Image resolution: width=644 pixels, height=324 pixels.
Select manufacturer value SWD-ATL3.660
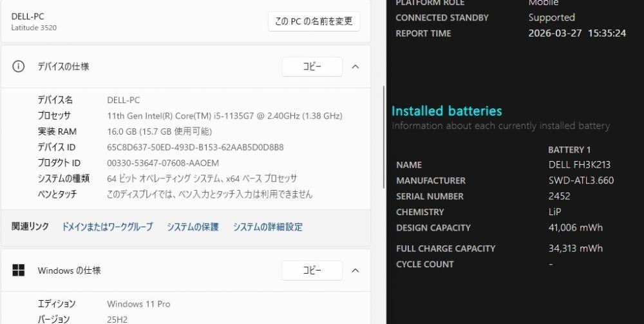click(x=581, y=180)
